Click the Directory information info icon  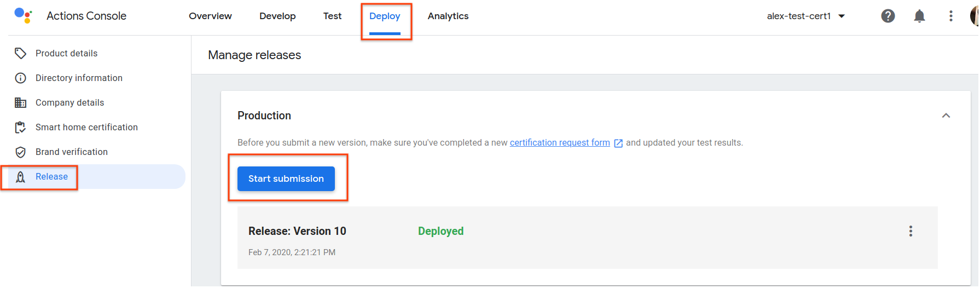point(21,78)
